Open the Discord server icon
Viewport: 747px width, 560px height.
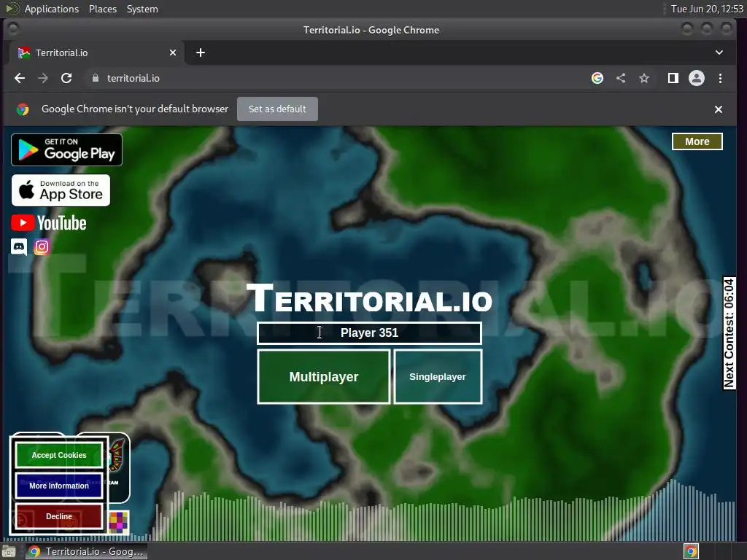tap(19, 246)
